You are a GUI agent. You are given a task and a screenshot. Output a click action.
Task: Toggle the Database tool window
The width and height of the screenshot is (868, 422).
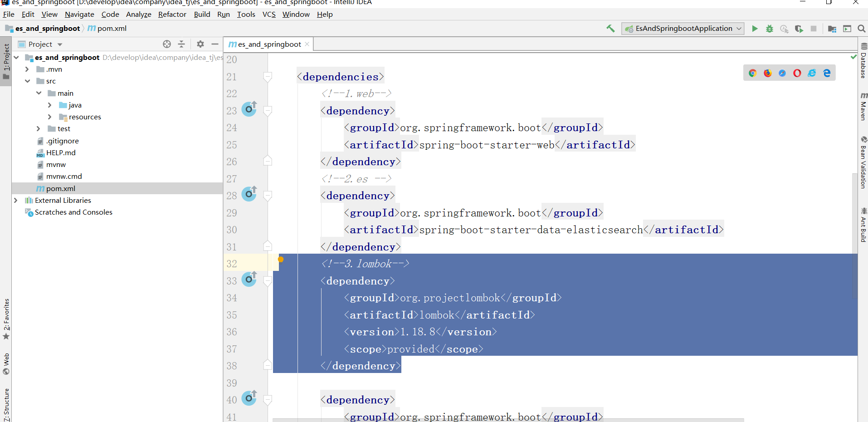click(x=863, y=60)
